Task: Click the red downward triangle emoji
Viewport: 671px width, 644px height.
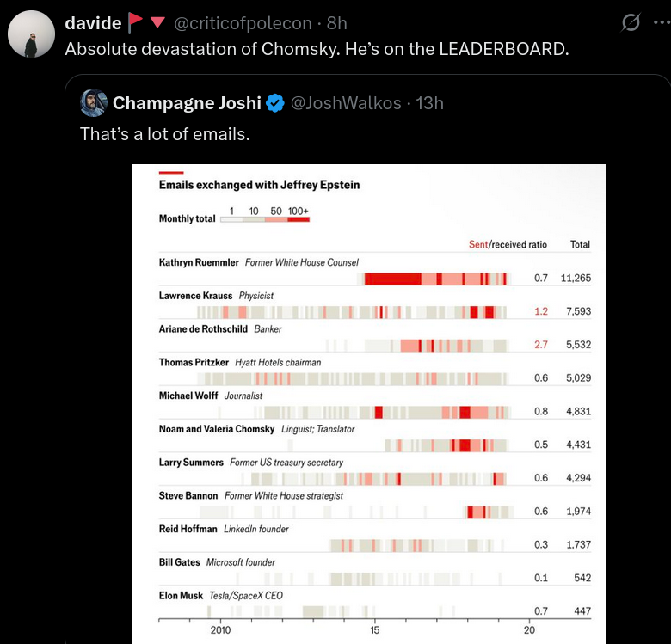Action: coord(157,23)
